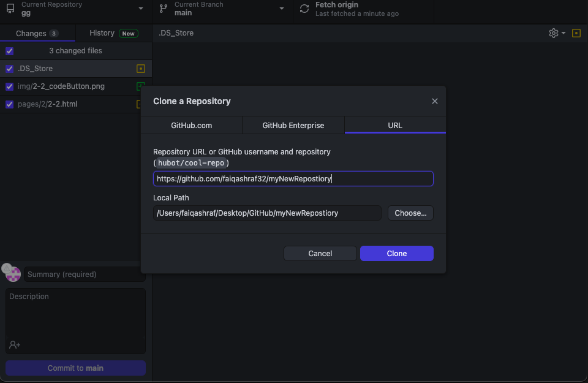Focus the Repository URL input field
The height and width of the screenshot is (383, 588).
pos(293,178)
